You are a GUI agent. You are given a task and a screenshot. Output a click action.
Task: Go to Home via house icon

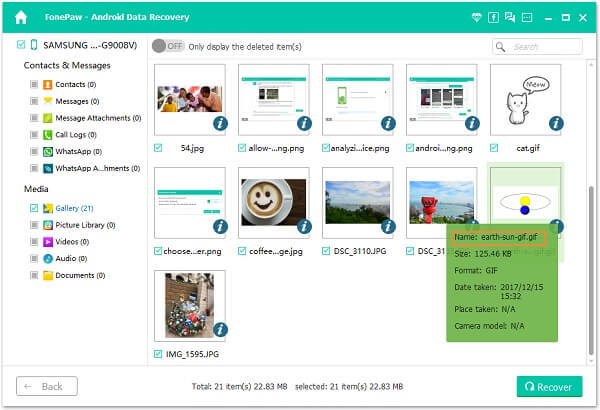21,17
